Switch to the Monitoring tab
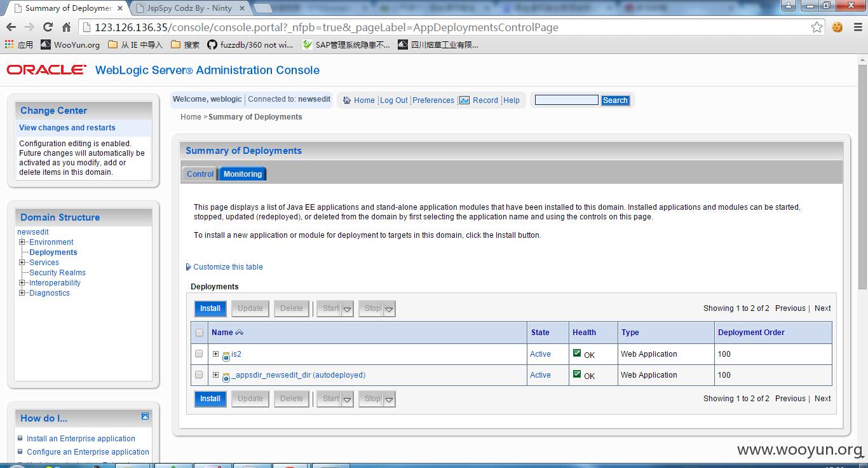 pyautogui.click(x=243, y=174)
